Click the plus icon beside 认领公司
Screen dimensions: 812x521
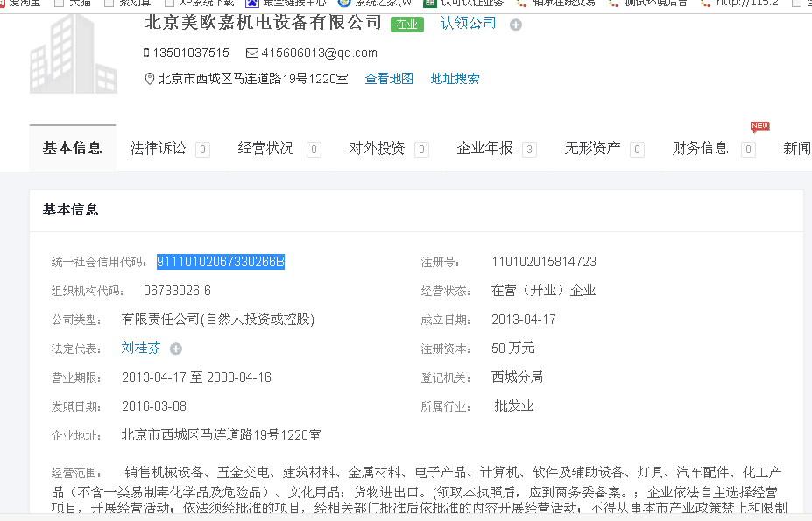[516, 25]
